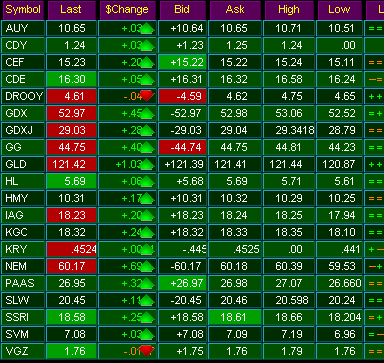Click the green up arrow in SSRI row

tap(146, 317)
